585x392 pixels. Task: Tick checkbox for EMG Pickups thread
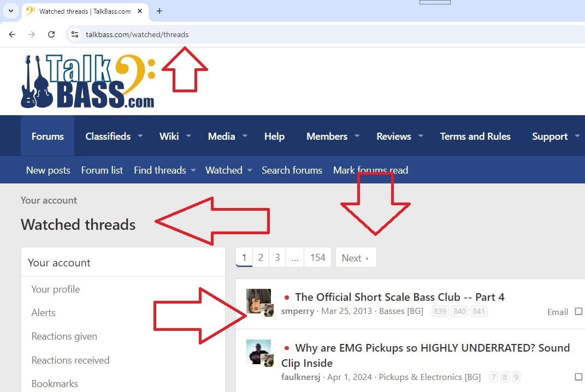[x=578, y=377]
